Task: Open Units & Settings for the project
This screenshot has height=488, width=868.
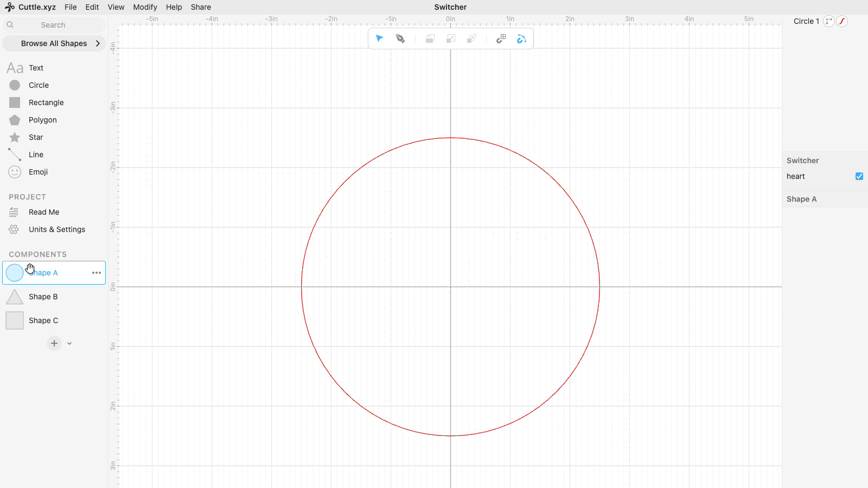Action: click(56, 229)
